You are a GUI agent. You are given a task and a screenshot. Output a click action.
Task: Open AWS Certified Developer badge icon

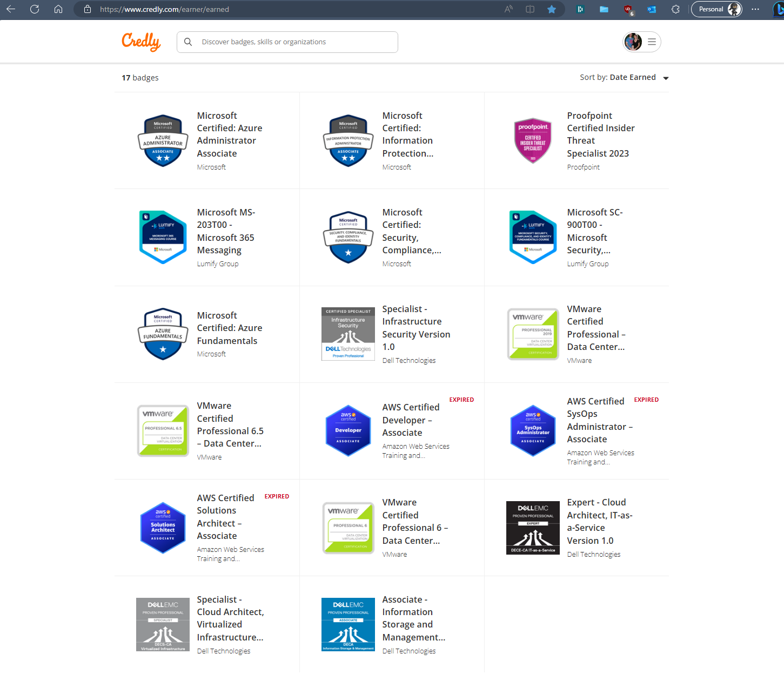[x=348, y=430]
